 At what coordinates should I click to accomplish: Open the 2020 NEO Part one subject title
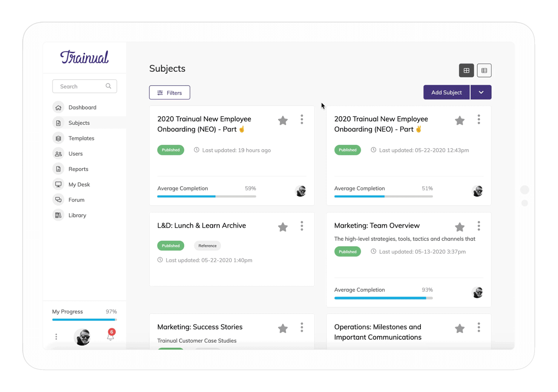204,124
